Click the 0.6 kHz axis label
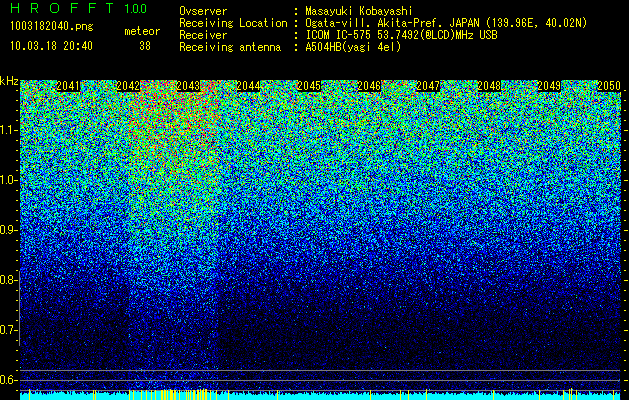Screen dimensions: 629x400 pos(8,380)
